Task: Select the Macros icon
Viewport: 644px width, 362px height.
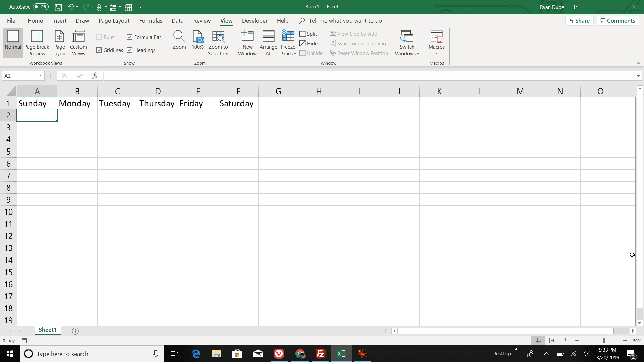Action: click(437, 43)
